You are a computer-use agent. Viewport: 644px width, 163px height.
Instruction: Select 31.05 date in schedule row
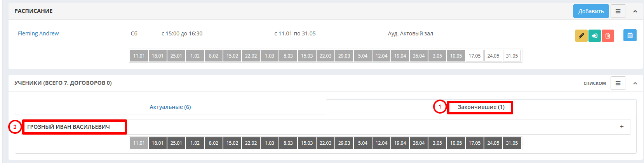512,56
